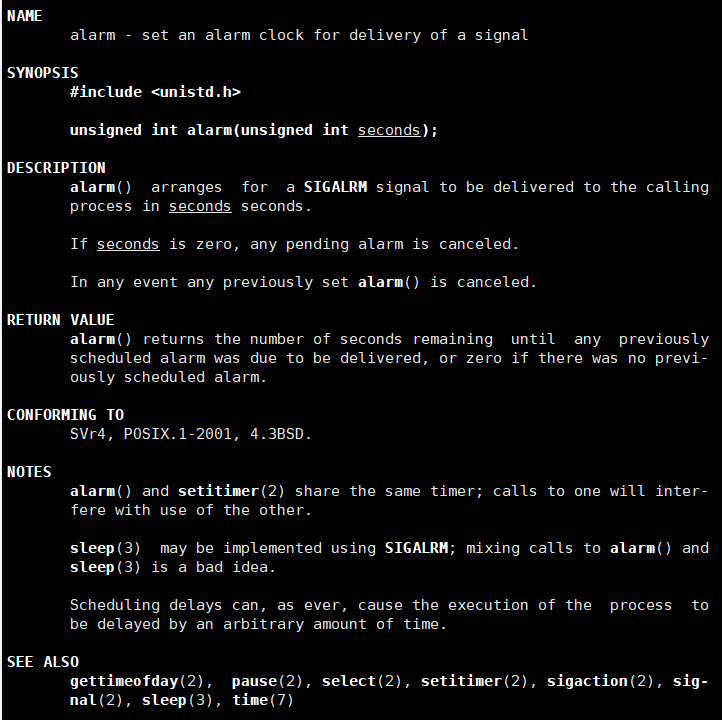
Task: Click the setitimer(2) reference in the NOTES section
Action: [x=231, y=491]
